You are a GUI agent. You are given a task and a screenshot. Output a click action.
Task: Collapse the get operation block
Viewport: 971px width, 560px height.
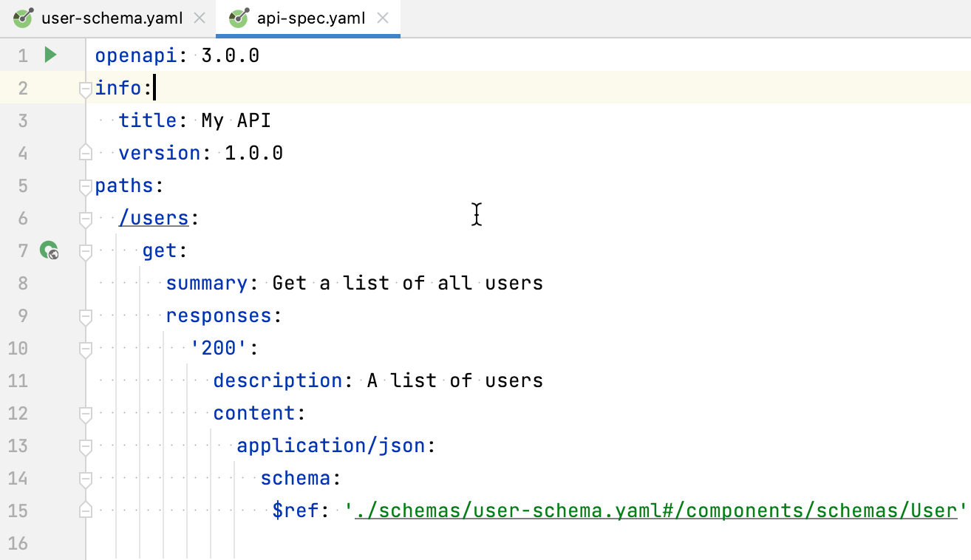click(x=84, y=250)
